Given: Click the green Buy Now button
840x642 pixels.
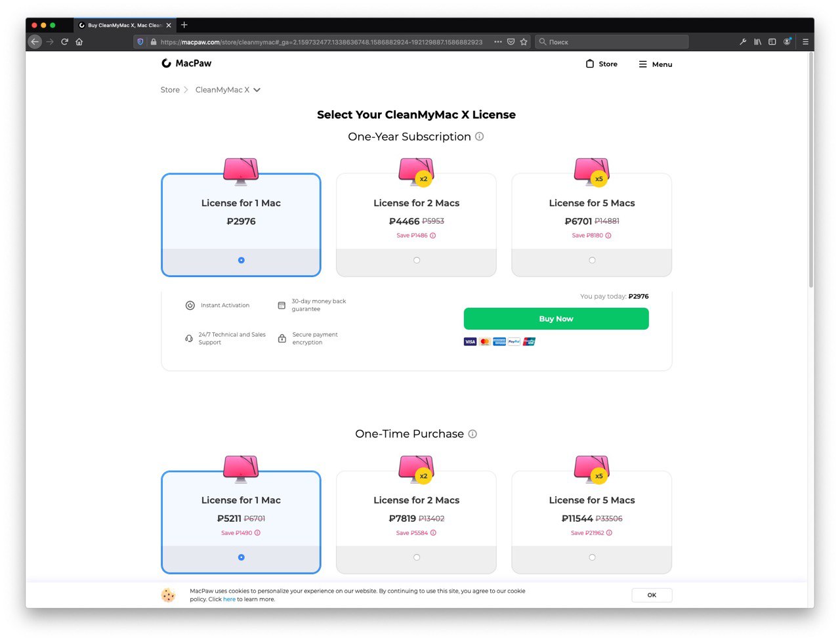Looking at the screenshot, I should (556, 319).
